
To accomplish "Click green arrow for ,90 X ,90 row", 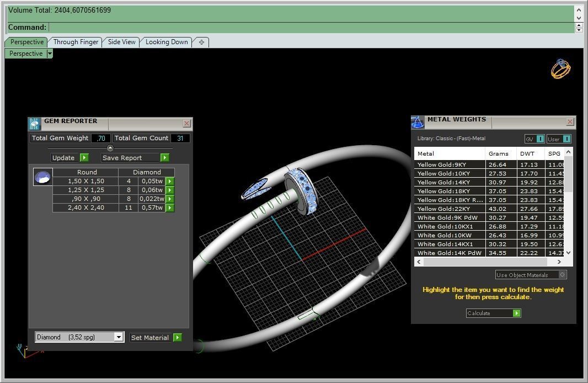I will [170, 199].
